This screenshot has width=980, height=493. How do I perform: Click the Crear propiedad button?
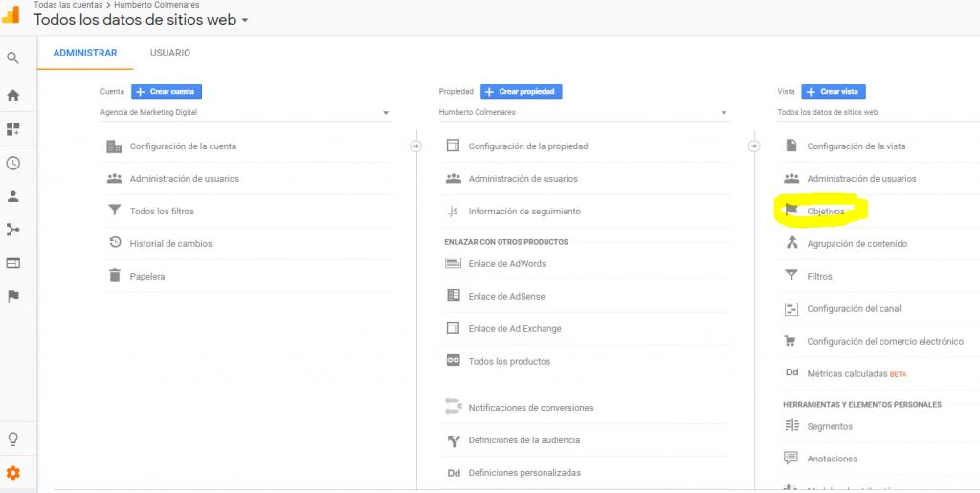pos(522,91)
